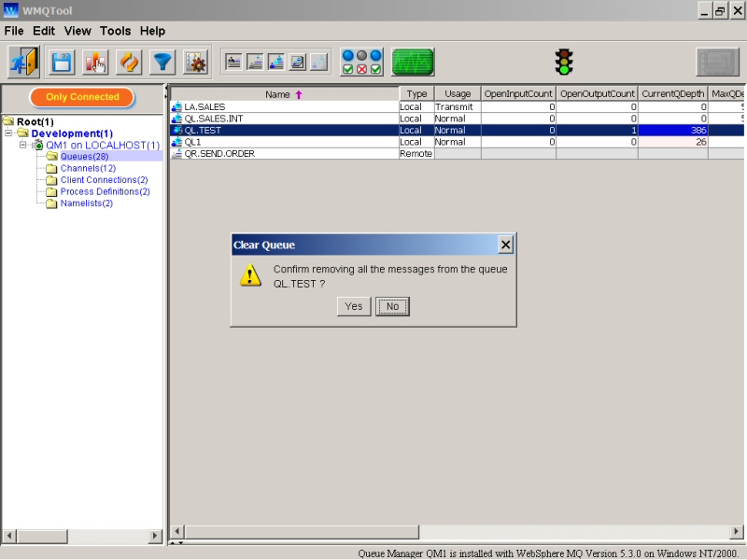747x560 pixels.
Task: Confirm clearing queue with Yes
Action: tap(354, 306)
